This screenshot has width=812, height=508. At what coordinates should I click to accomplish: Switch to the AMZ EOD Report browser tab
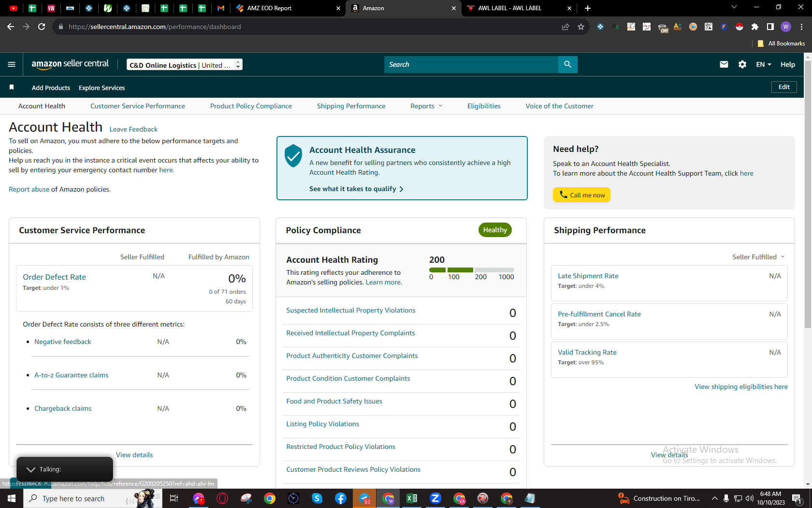288,8
